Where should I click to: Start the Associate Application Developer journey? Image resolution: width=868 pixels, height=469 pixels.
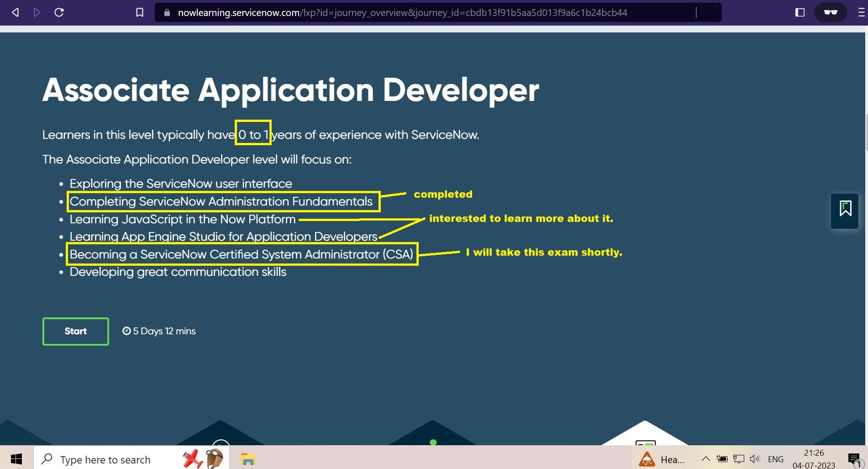[75, 331]
